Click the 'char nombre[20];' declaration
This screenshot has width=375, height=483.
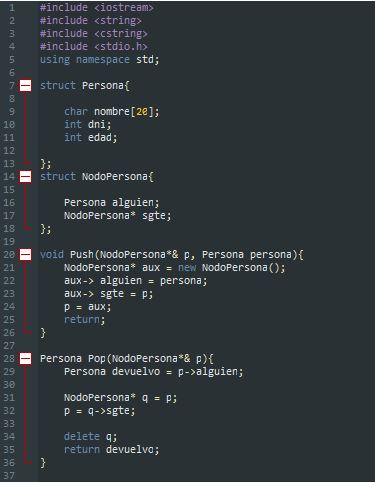point(112,112)
